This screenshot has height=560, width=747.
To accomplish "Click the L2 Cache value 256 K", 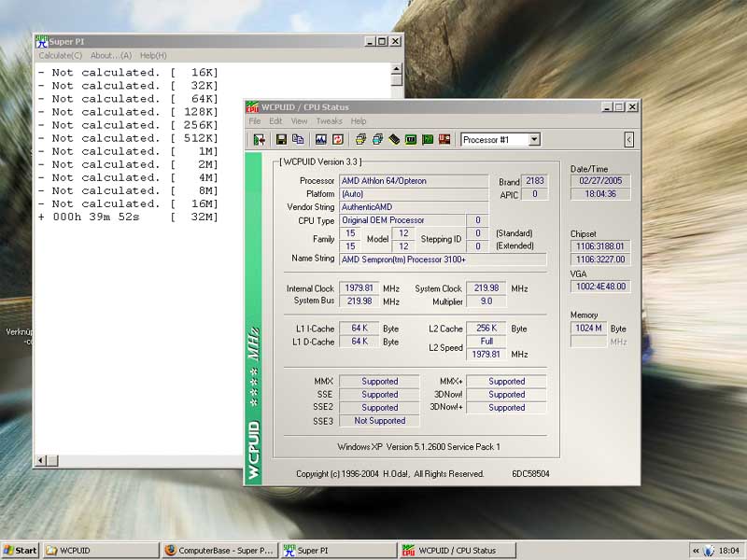I will 486,329.
